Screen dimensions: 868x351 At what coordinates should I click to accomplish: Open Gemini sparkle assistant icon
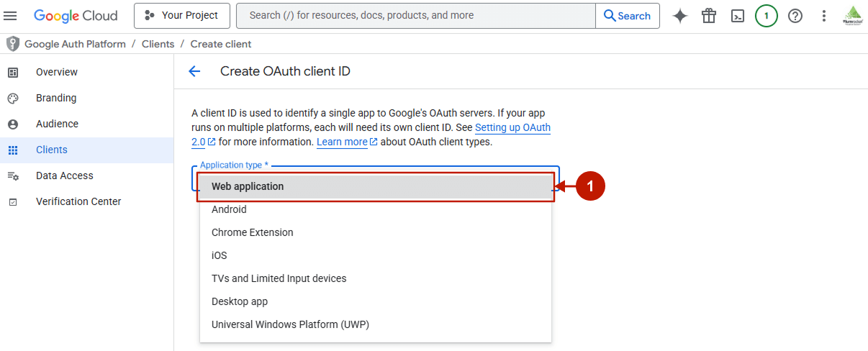point(680,16)
